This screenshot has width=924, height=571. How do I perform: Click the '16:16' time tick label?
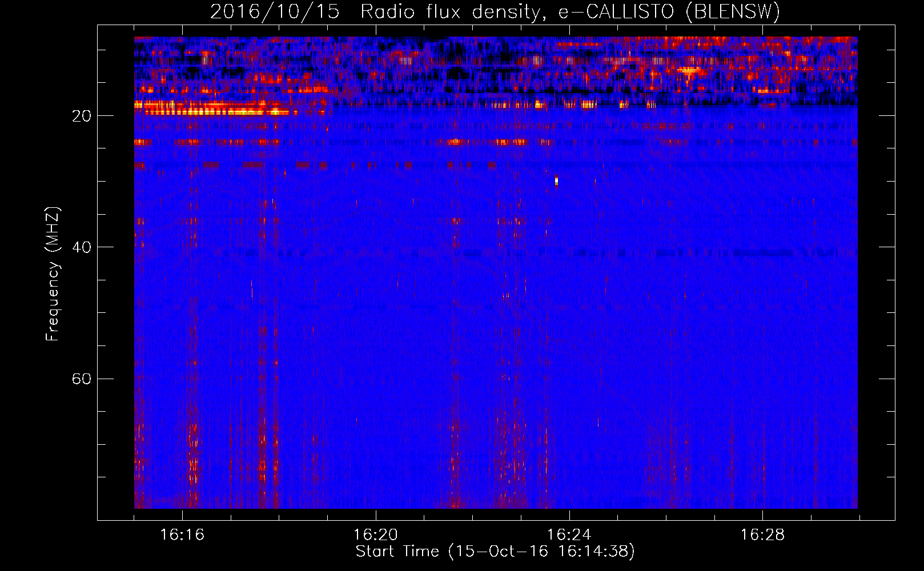tap(182, 535)
